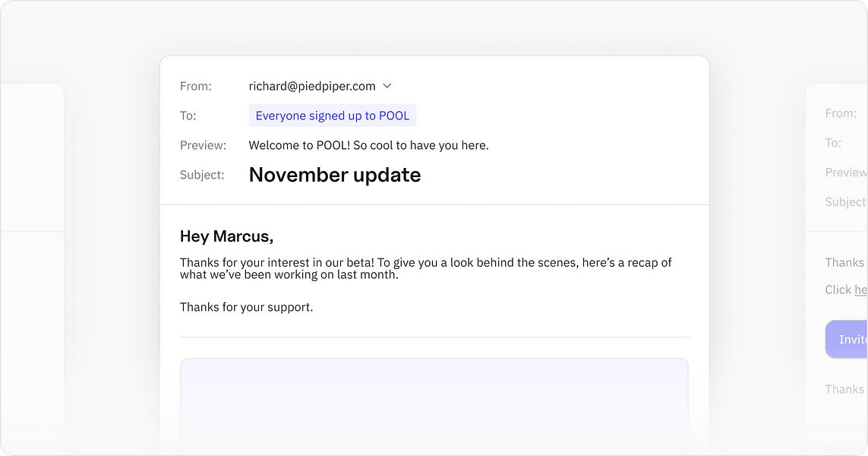Click the 'Hey Marcus,' greeting heading
This screenshot has width=868, height=456.
226,236
